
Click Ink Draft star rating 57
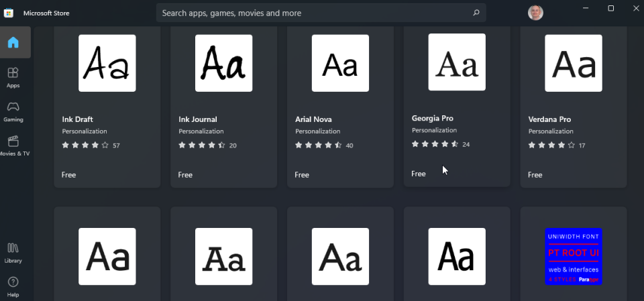click(91, 145)
